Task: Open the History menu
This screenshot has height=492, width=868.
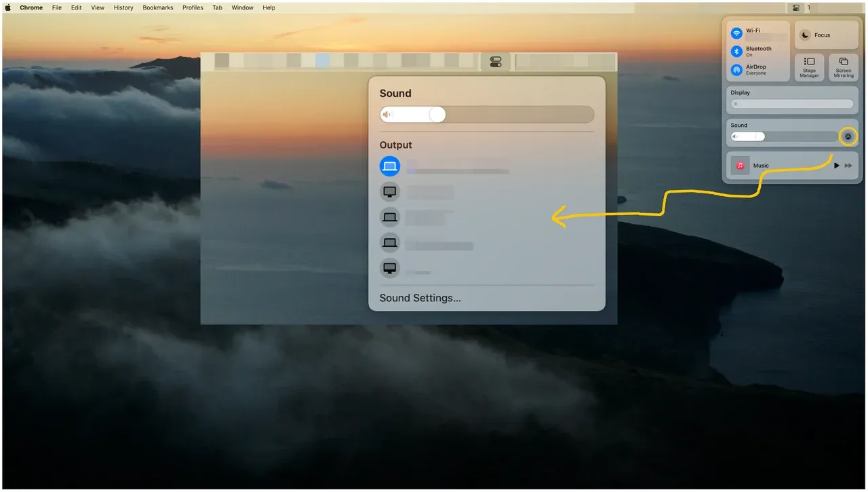Action: pos(123,7)
